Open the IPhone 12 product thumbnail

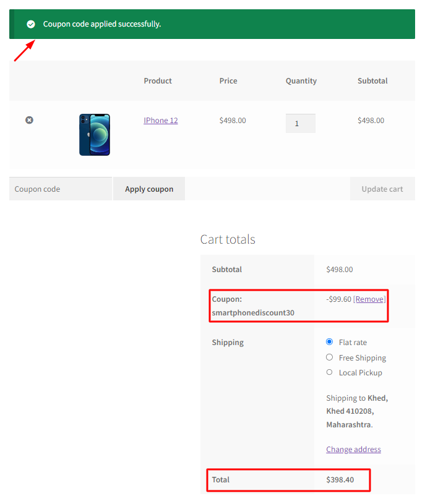tap(95, 135)
